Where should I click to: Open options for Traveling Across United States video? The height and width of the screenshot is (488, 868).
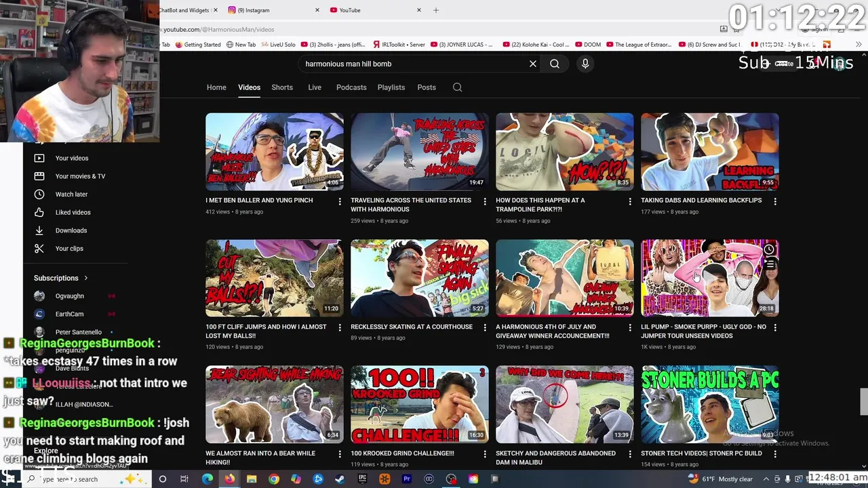click(485, 201)
